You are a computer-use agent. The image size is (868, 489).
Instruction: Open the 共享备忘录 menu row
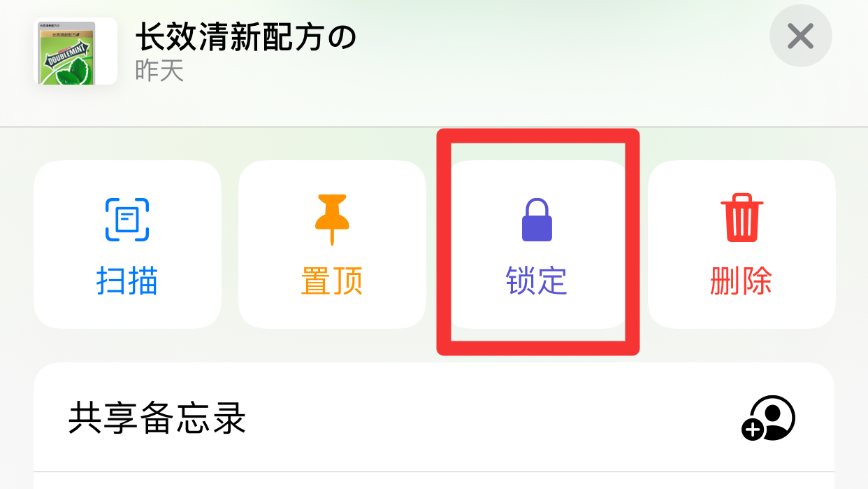pos(434,418)
